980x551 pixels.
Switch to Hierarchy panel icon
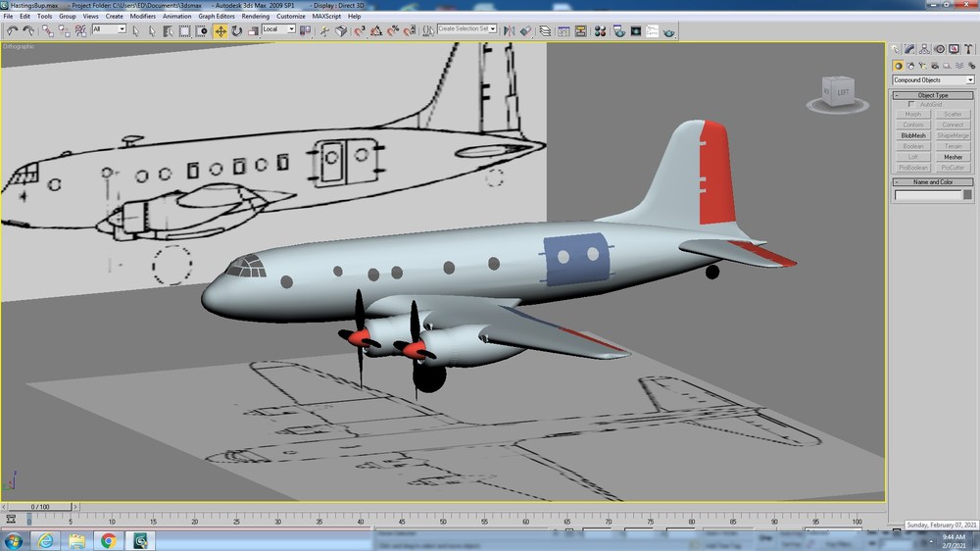point(924,49)
